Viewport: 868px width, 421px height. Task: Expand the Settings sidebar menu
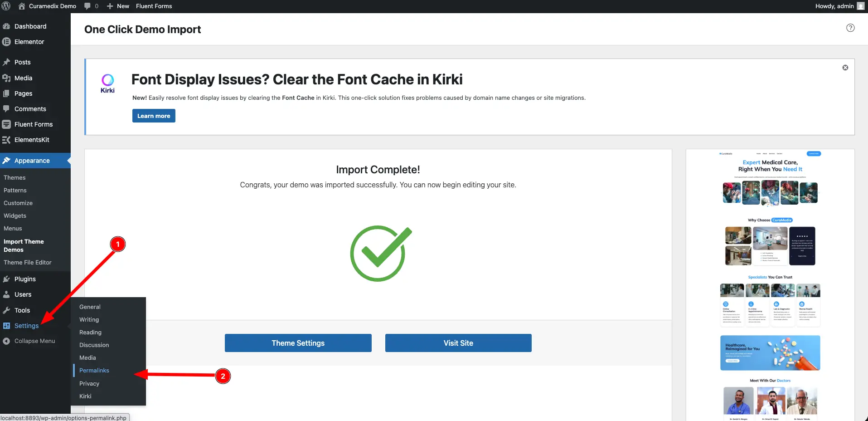(x=26, y=326)
